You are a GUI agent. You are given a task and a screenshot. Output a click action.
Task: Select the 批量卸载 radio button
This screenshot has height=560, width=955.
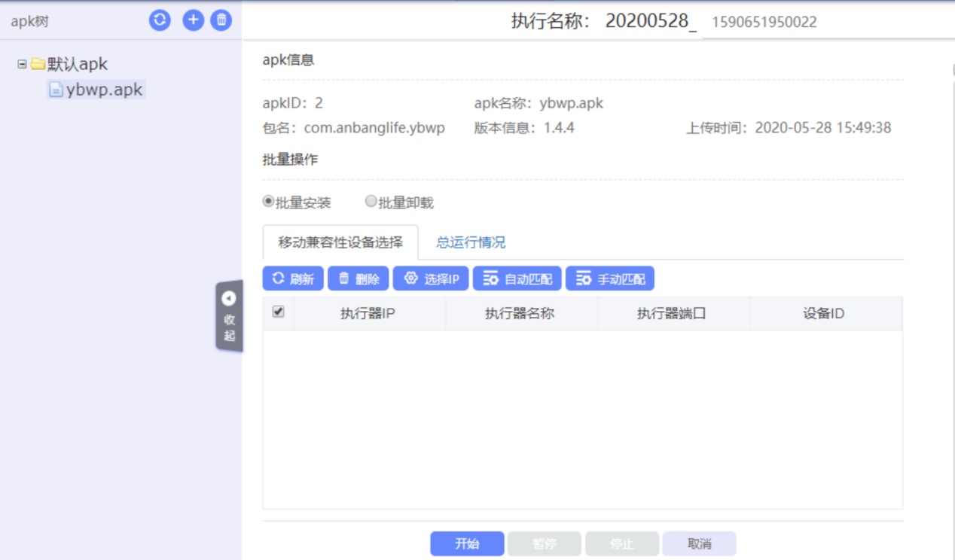371,202
